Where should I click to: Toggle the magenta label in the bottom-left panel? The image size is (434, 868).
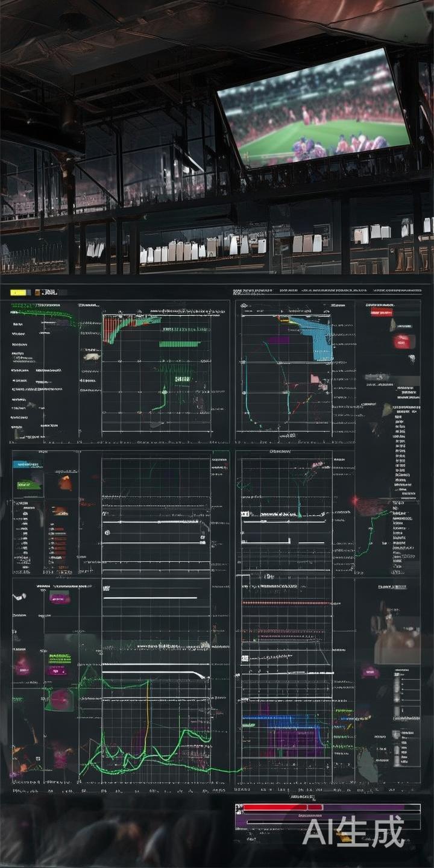59,598
